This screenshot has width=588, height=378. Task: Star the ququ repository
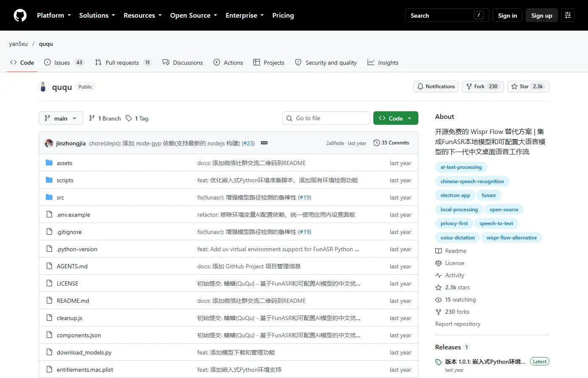click(528, 87)
